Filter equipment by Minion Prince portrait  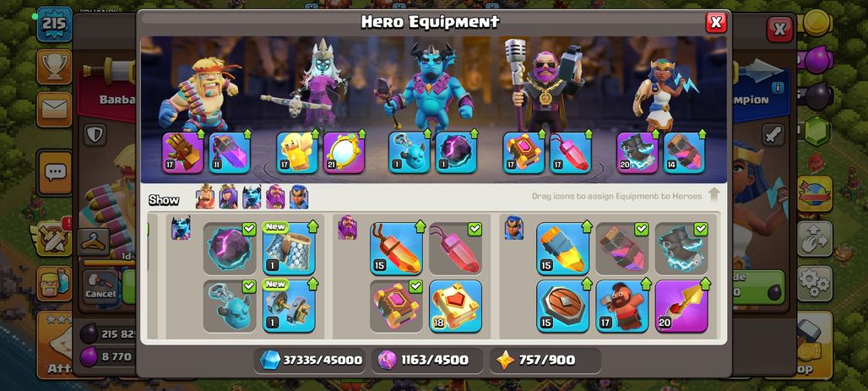[x=252, y=197]
